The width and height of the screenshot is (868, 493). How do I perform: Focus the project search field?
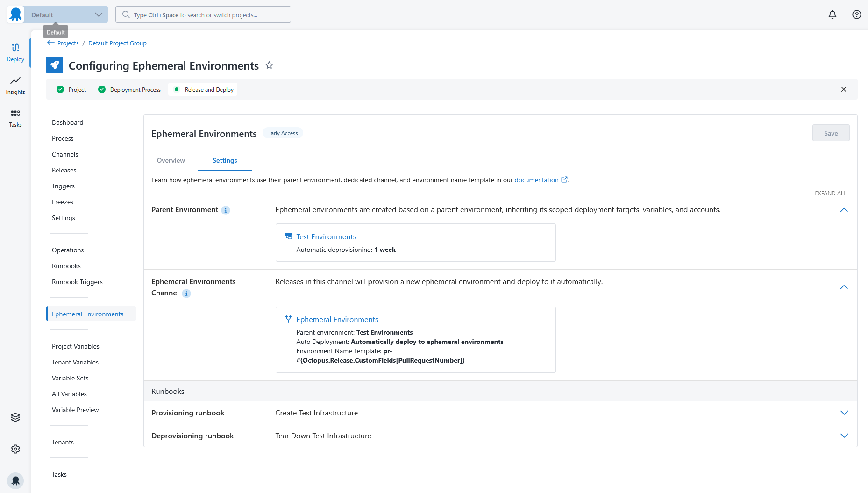pyautogui.click(x=203, y=14)
